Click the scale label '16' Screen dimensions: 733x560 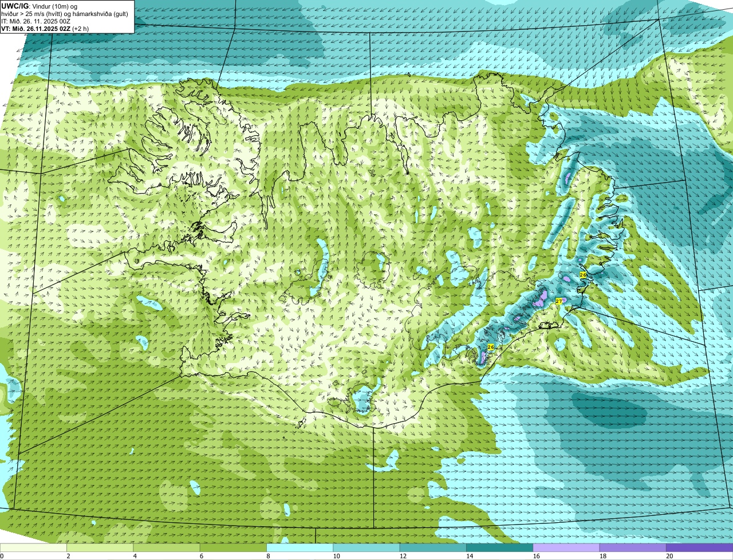point(536,556)
